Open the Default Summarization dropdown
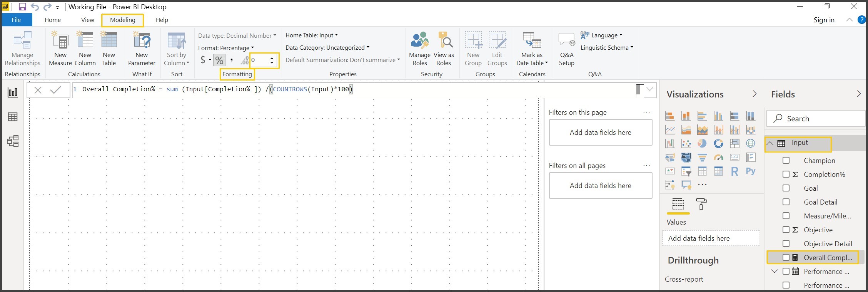Viewport: 868px width, 292px height. click(x=343, y=60)
